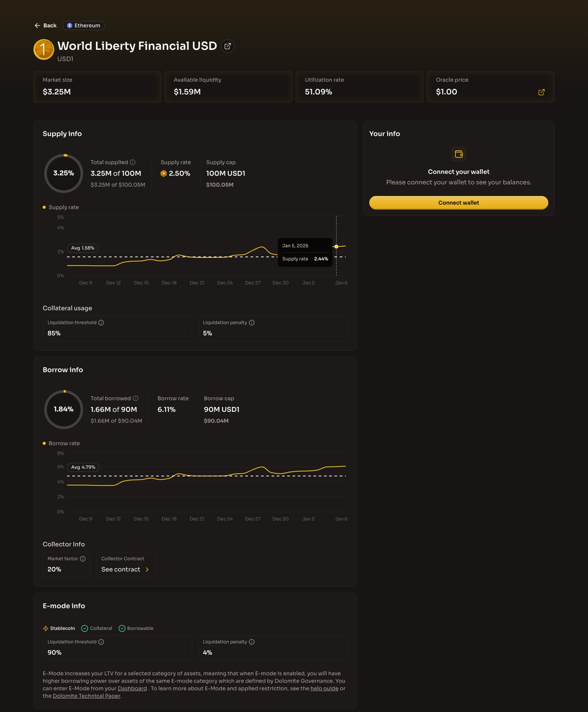This screenshot has height=712, width=588.
Task: Click info icon next to E-mode Liquidation threshold 90%
Action: (101, 642)
